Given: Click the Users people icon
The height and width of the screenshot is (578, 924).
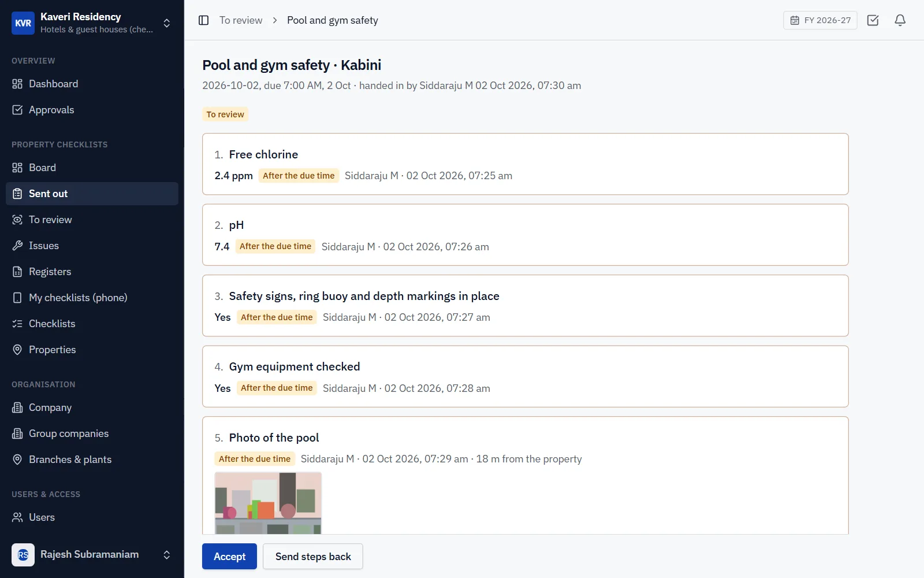Looking at the screenshot, I should point(17,517).
